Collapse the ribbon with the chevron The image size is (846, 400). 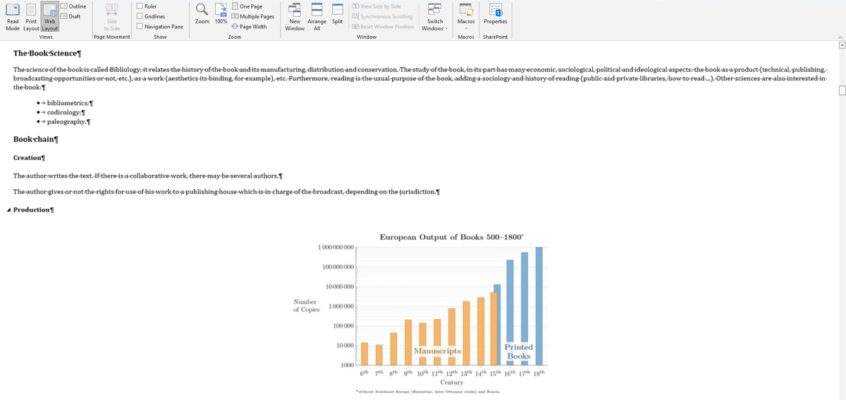click(840, 37)
